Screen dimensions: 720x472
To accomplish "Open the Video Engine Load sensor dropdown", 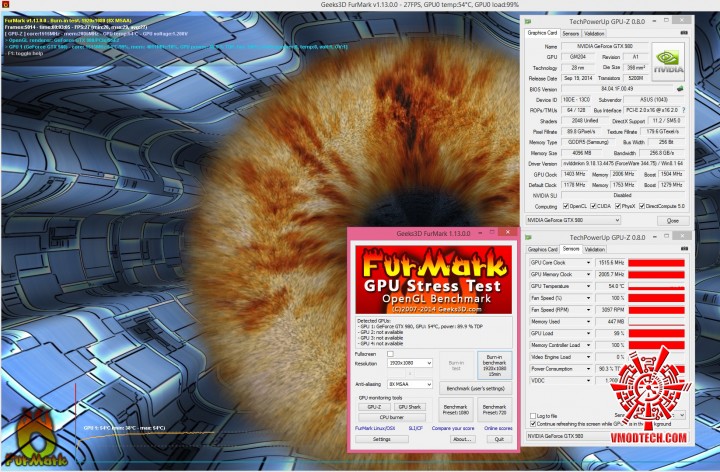I will (x=588, y=357).
